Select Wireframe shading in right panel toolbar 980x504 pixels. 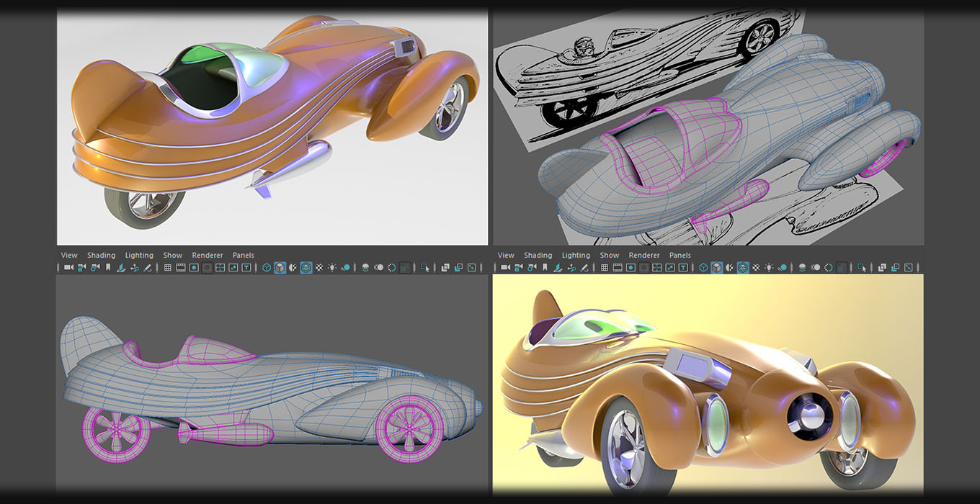coord(703,267)
